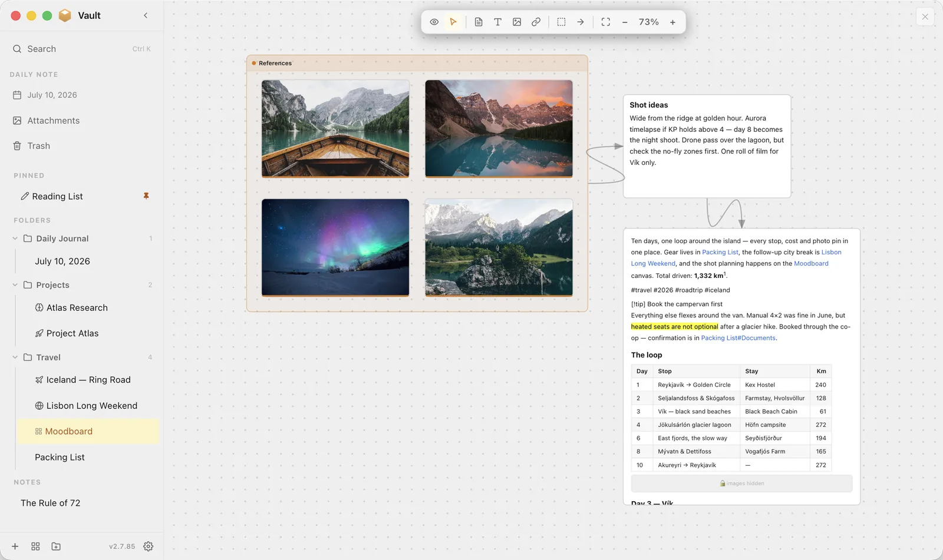
Task: Select the Shot ideas card
Action: pos(707,146)
